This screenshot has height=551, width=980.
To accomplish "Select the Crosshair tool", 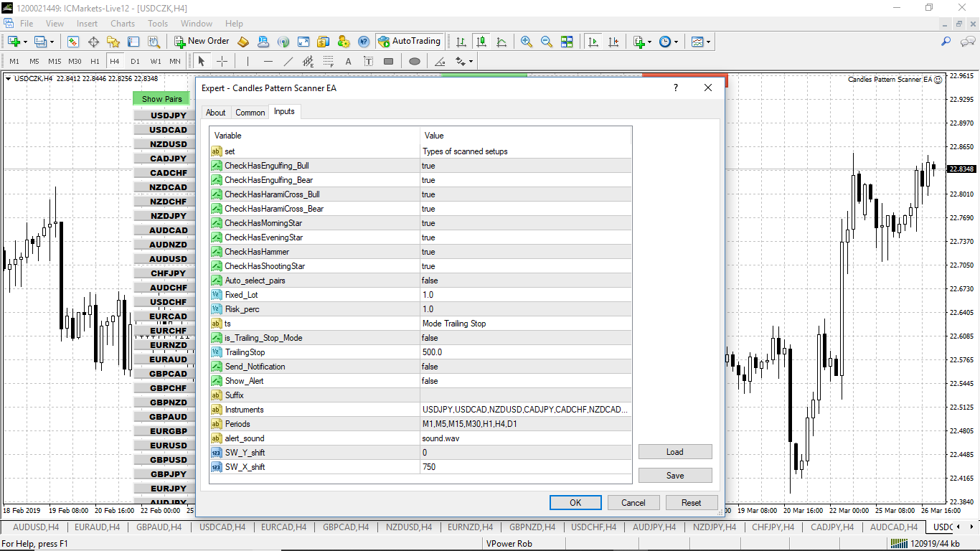I will coord(222,61).
